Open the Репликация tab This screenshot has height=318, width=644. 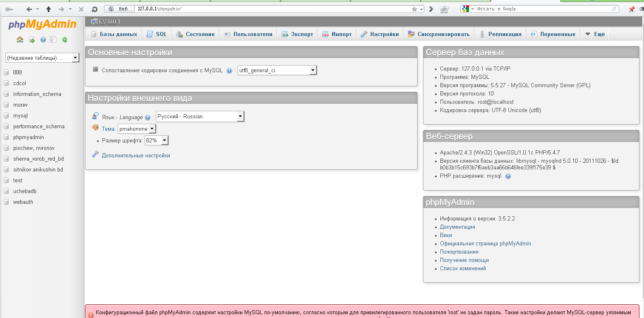[x=500, y=34]
